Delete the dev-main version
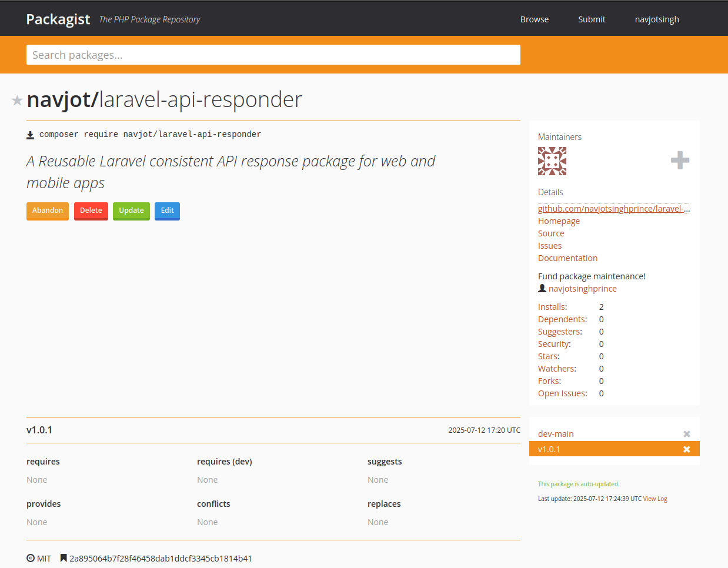728x568 pixels. [x=686, y=434]
